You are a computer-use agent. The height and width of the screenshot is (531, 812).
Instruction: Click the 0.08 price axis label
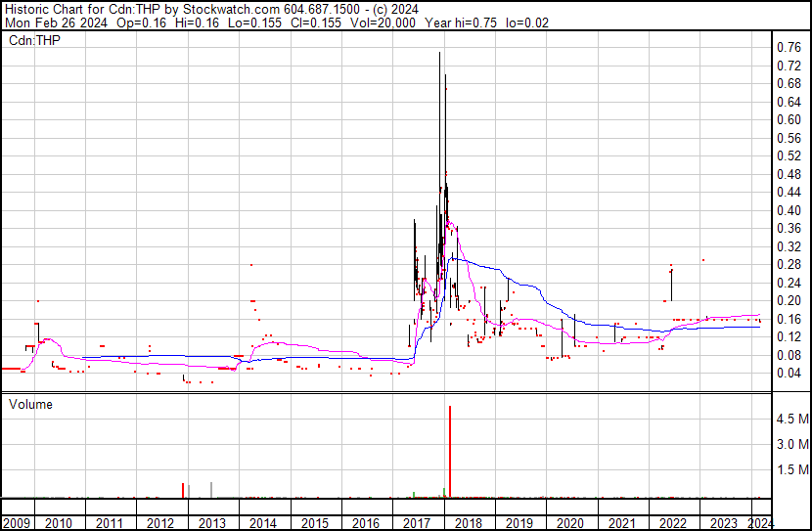789,356
